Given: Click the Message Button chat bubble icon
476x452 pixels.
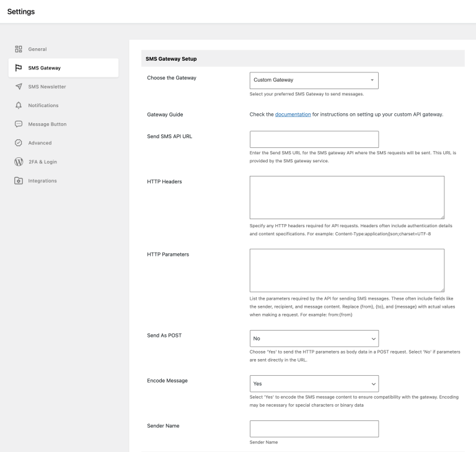Looking at the screenshot, I should [19, 124].
